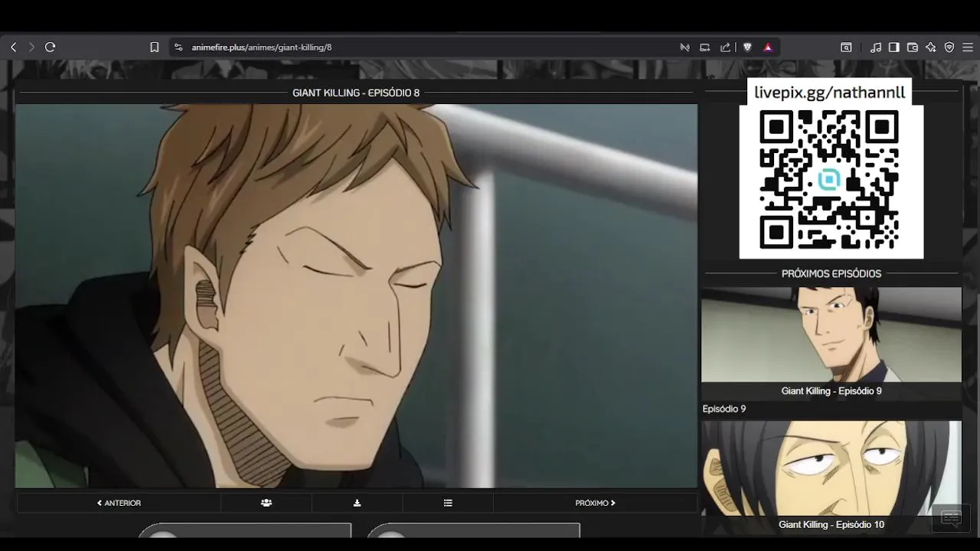
Task: Open the VPN shield icon
Action: tap(949, 47)
